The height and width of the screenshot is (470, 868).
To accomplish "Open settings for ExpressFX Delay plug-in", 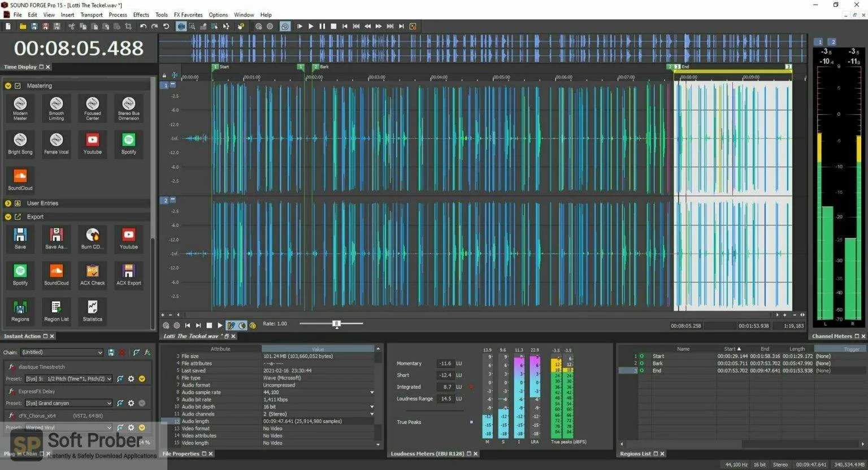I will [131, 403].
